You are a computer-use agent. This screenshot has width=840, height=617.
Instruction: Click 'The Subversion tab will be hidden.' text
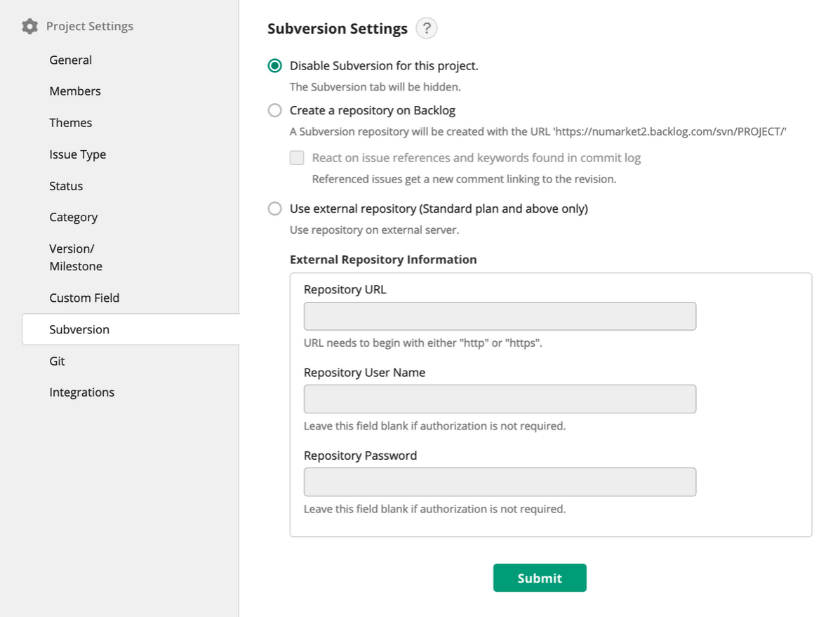(375, 87)
